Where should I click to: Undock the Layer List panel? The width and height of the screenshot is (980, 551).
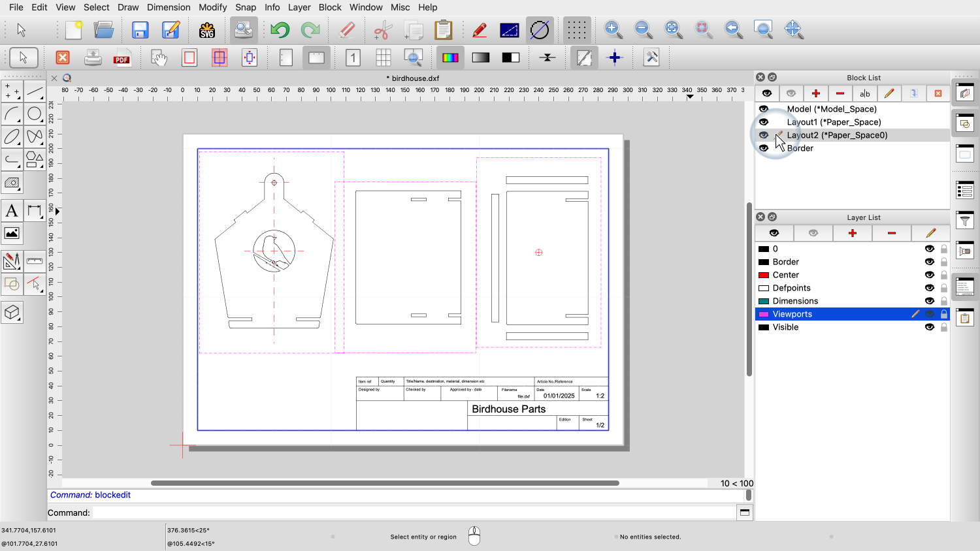coord(772,217)
